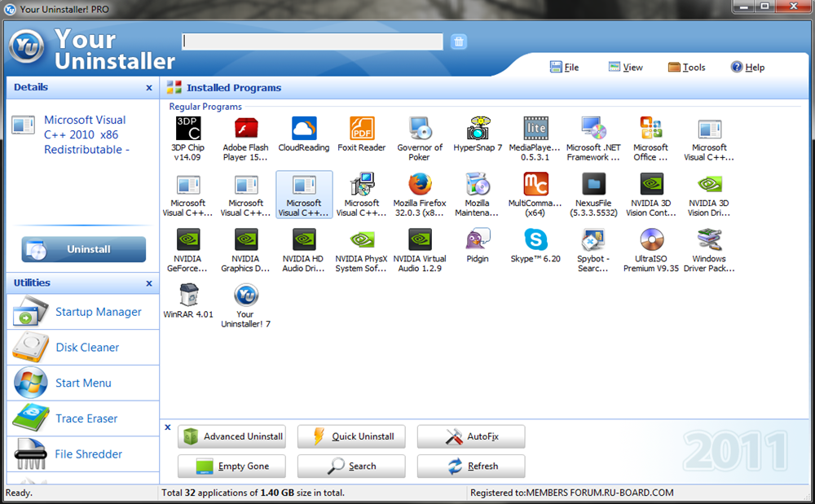Click the Ready status text

click(x=19, y=493)
